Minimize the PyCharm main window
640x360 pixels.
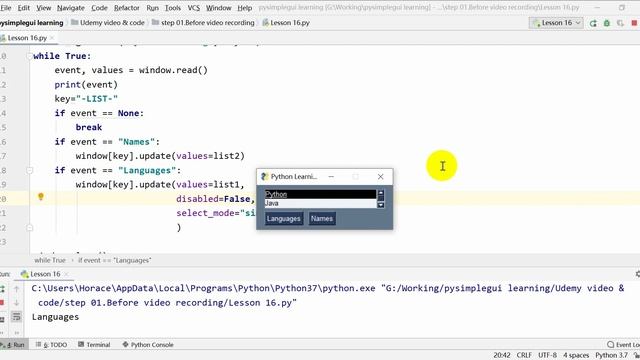click(597, 8)
